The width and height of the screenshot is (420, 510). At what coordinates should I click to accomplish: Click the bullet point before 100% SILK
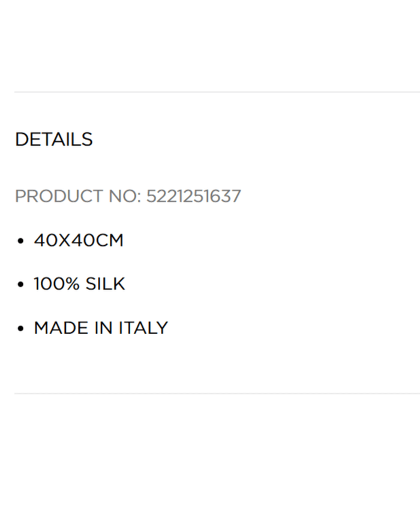click(x=21, y=285)
